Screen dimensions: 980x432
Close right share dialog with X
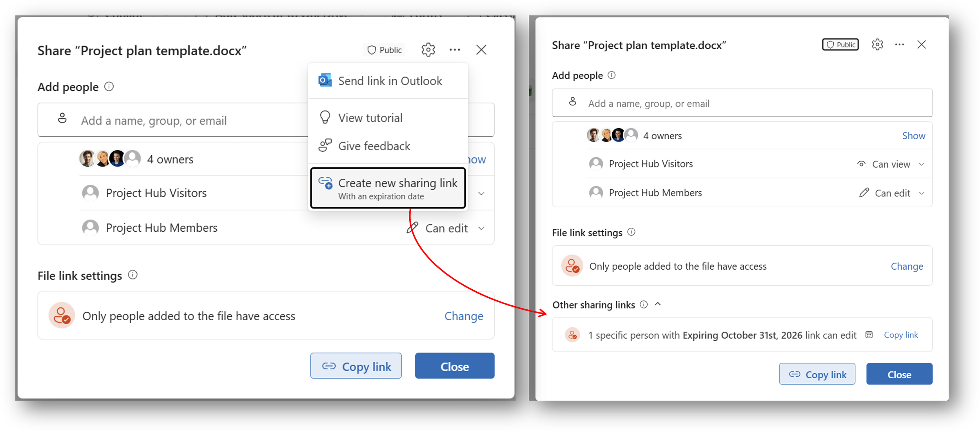point(922,45)
